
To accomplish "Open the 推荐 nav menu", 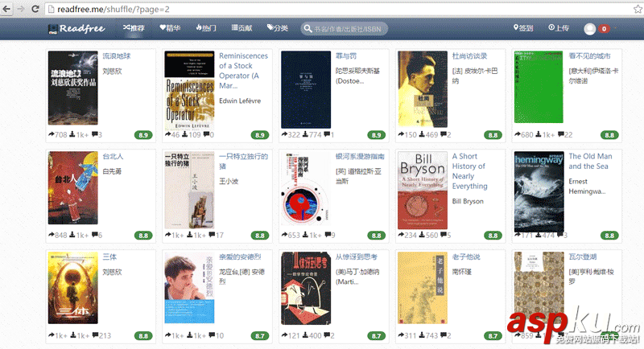I will 134,28.
